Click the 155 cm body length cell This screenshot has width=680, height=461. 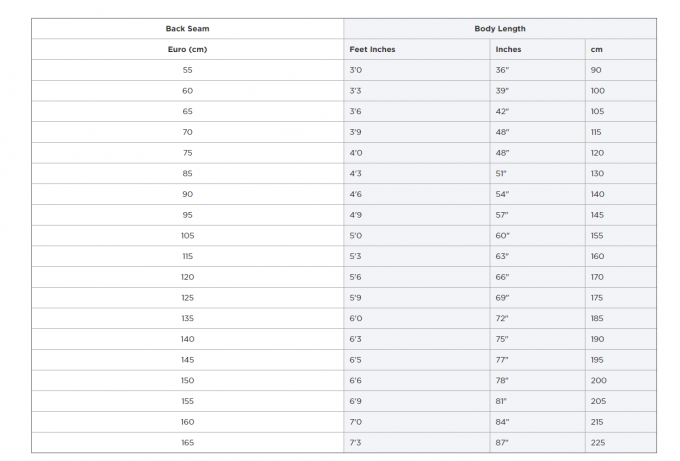point(621,235)
